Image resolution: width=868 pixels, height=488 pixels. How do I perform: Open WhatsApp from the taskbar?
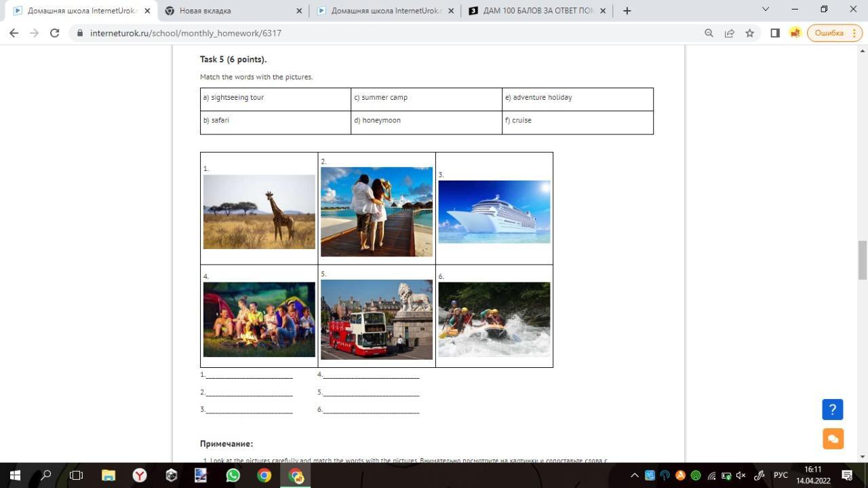point(233,475)
